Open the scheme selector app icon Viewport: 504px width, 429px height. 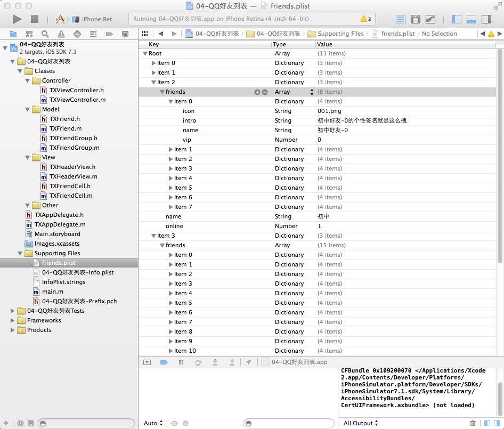60,19
